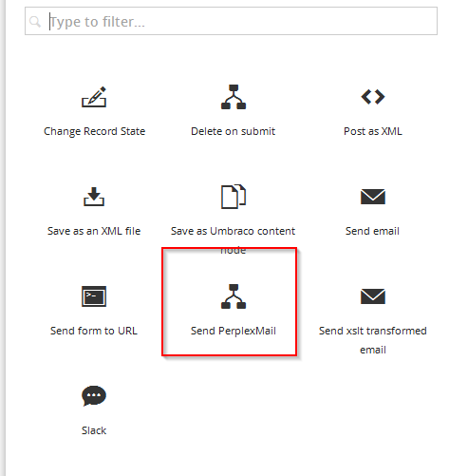The width and height of the screenshot is (449, 476).
Task: Click the magnifier icon in filter box
Action: coord(35,22)
